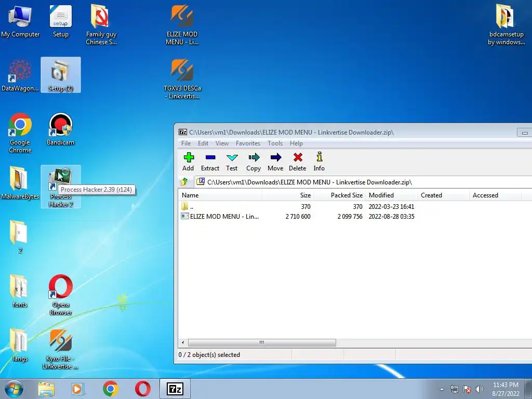This screenshot has width=532, height=399.
Task: Open the Edit menu in 7-Zip
Action: (203, 143)
